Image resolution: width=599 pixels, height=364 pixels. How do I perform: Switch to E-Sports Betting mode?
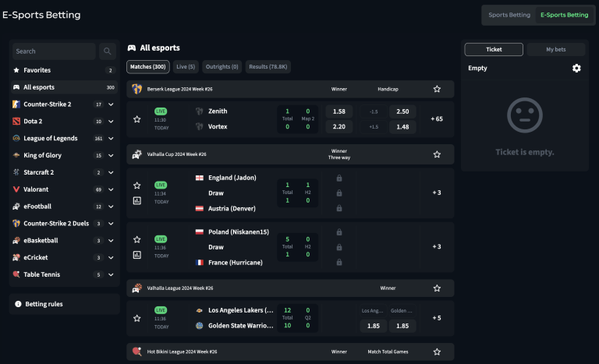coord(564,15)
